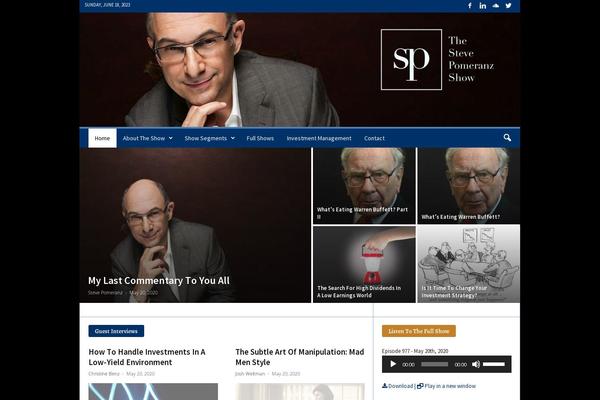
Task: Open Play in a new window
Action: (447, 386)
